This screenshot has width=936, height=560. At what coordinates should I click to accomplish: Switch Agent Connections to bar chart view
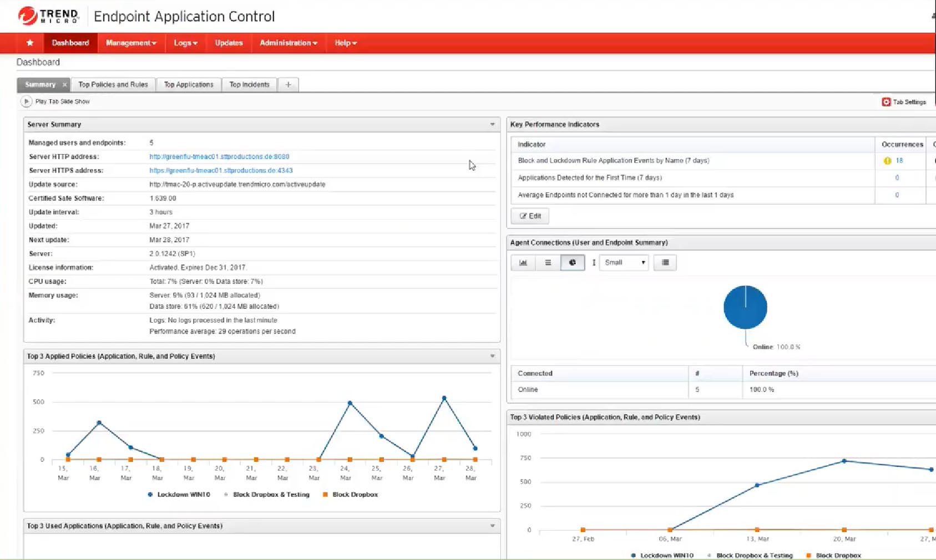click(523, 263)
